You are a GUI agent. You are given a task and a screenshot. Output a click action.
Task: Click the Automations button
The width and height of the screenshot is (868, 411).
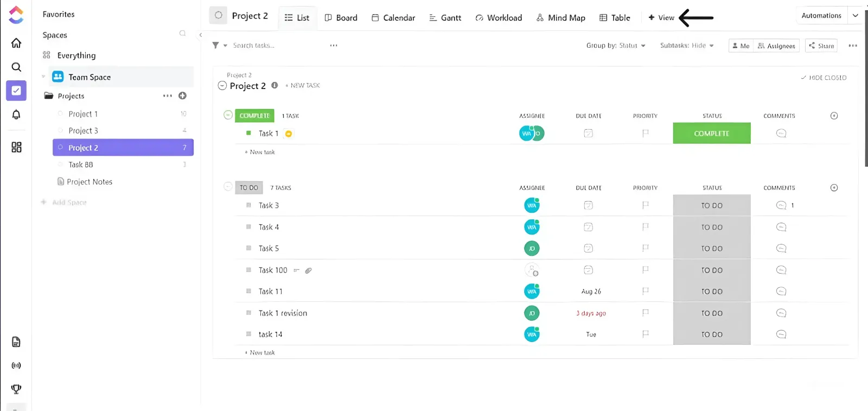pyautogui.click(x=821, y=16)
